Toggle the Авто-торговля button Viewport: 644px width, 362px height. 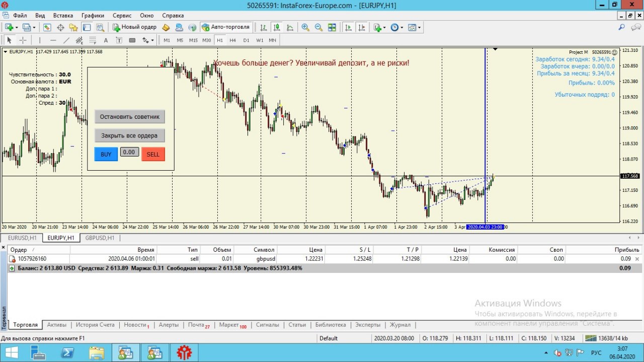[225, 27]
